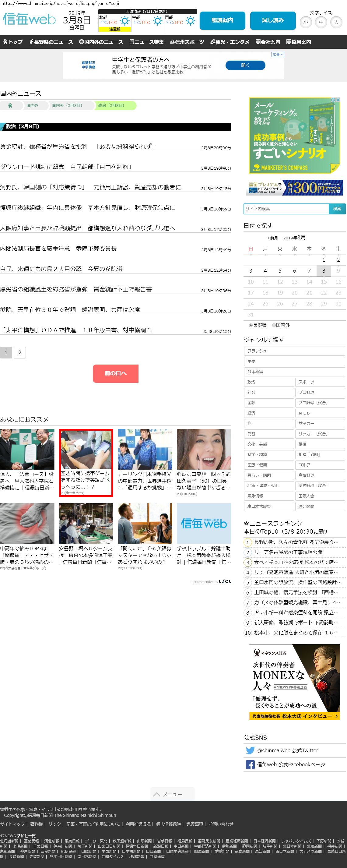Set text size to 大
The height and width of the screenshot is (868, 347).
pyautogui.click(x=336, y=23)
